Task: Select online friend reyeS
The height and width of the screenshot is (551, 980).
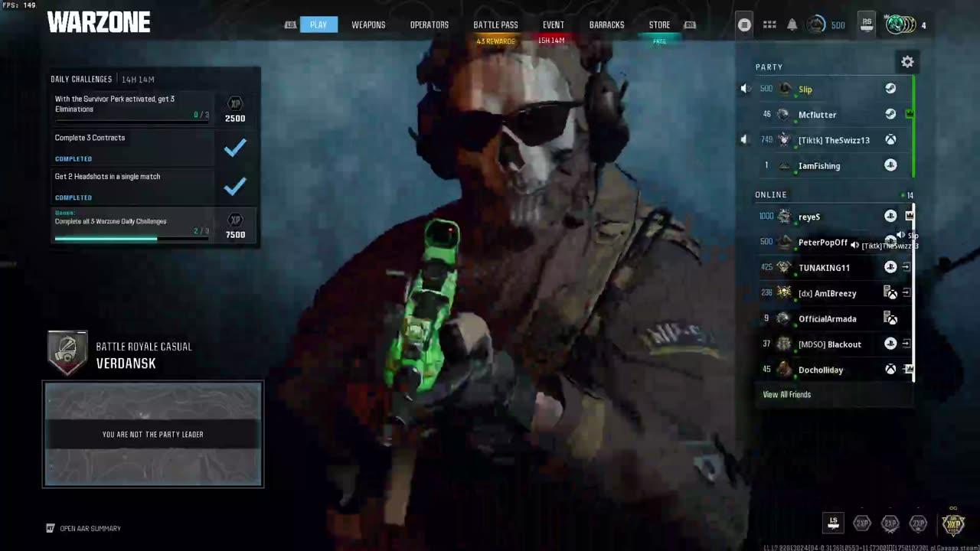Action: pos(834,217)
